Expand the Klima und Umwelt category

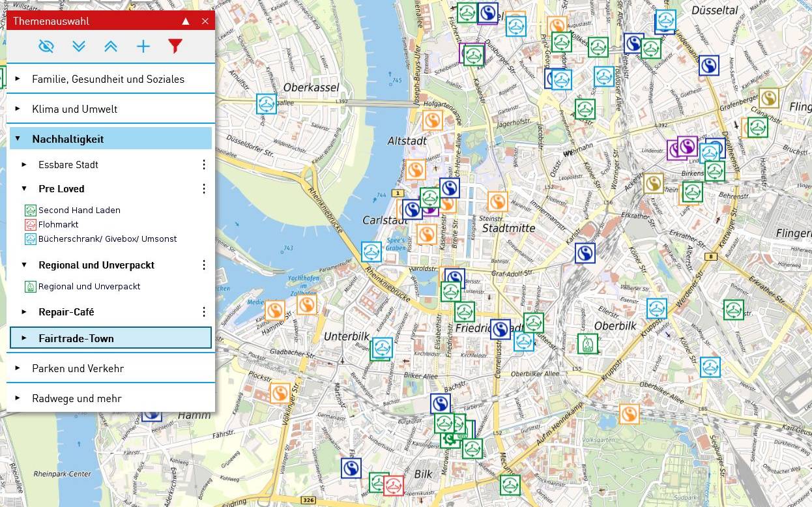[74, 109]
